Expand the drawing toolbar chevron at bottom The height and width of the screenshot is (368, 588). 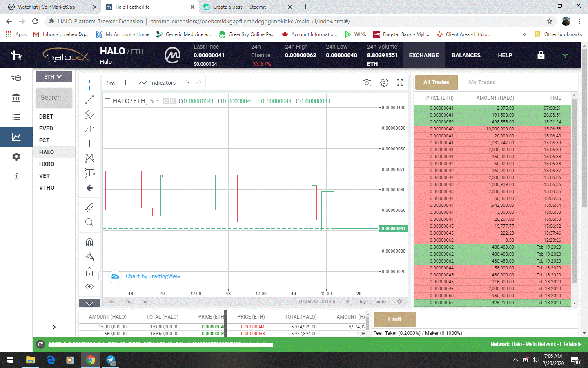[x=89, y=303]
